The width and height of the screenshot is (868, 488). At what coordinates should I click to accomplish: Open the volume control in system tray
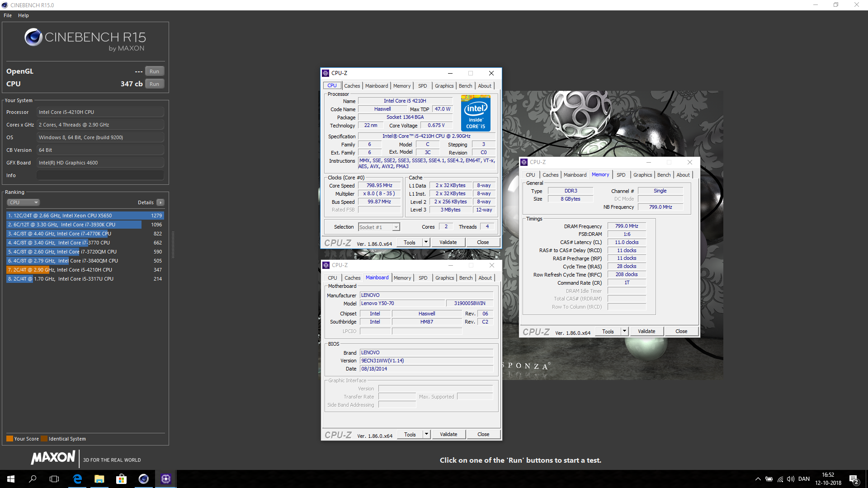(x=790, y=479)
